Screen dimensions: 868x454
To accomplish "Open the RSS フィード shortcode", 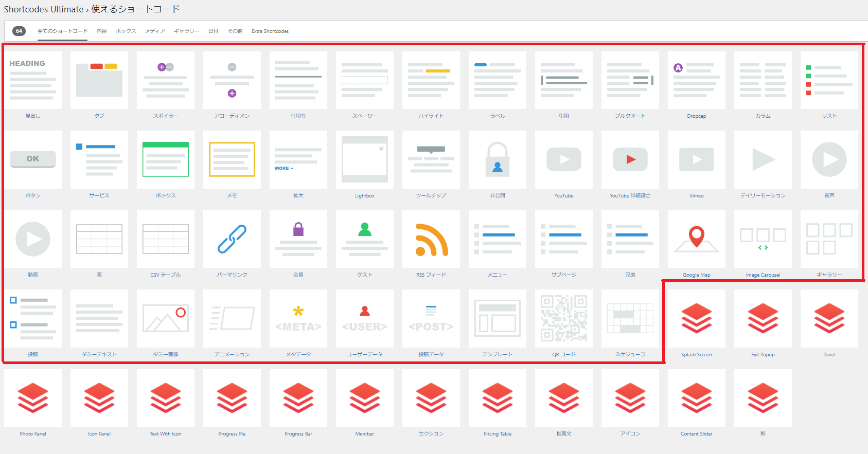I will (x=431, y=239).
